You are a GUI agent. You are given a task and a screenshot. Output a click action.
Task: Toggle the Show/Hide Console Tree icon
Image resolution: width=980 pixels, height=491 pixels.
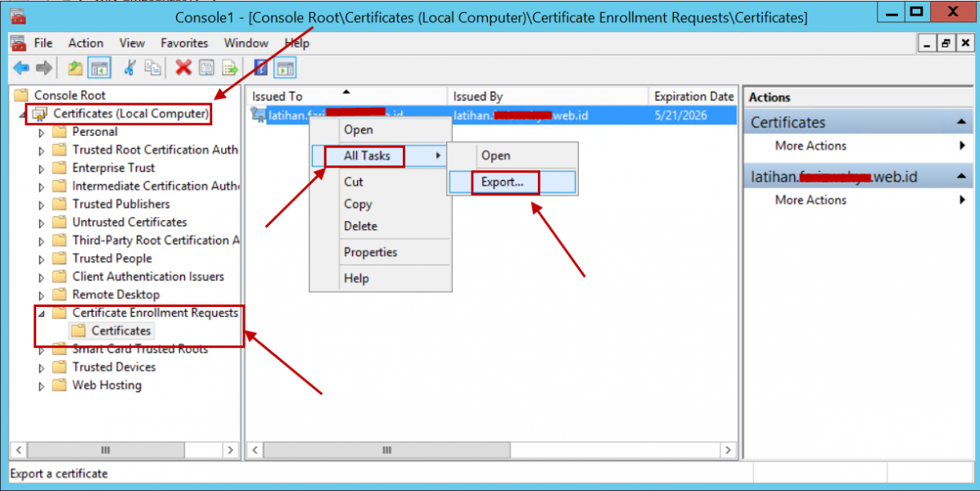(99, 68)
